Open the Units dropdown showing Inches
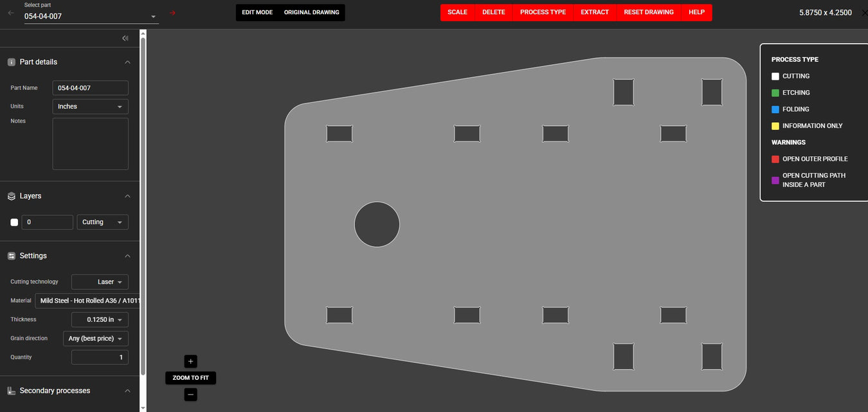The width and height of the screenshot is (868, 412). tap(90, 107)
